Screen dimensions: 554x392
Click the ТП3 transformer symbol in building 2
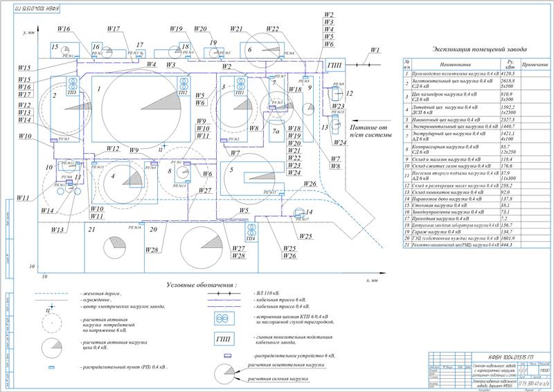point(72,86)
